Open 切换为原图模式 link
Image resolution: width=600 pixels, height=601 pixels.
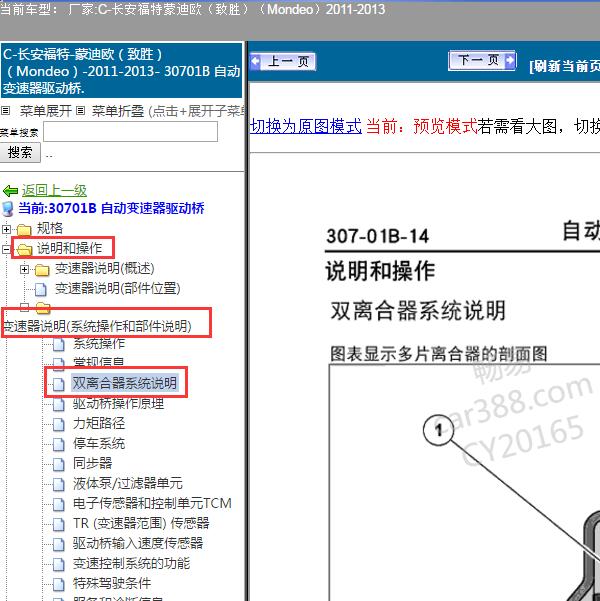click(306, 126)
